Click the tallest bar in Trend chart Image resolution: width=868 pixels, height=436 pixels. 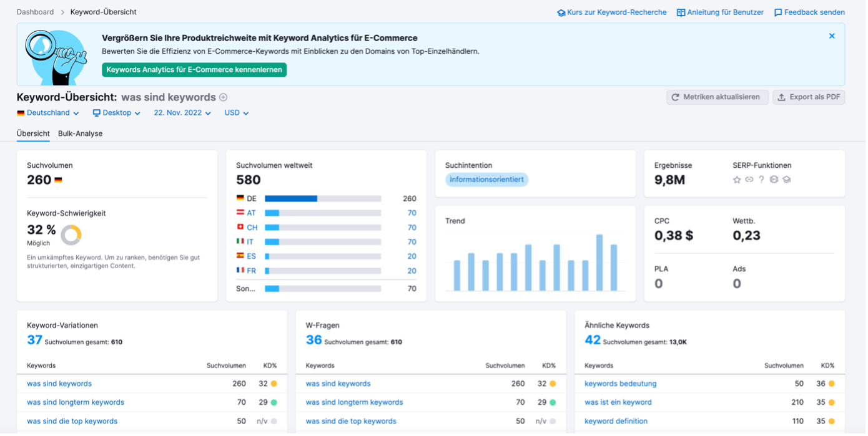599,263
